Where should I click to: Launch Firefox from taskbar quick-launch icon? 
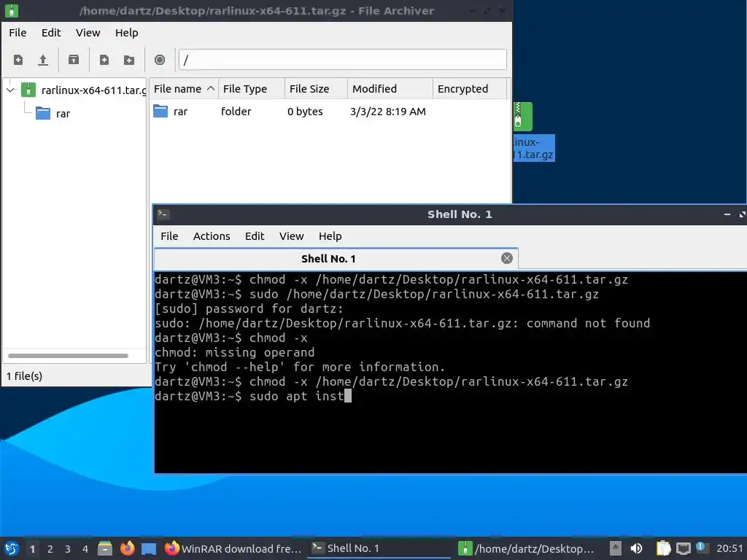click(x=127, y=549)
